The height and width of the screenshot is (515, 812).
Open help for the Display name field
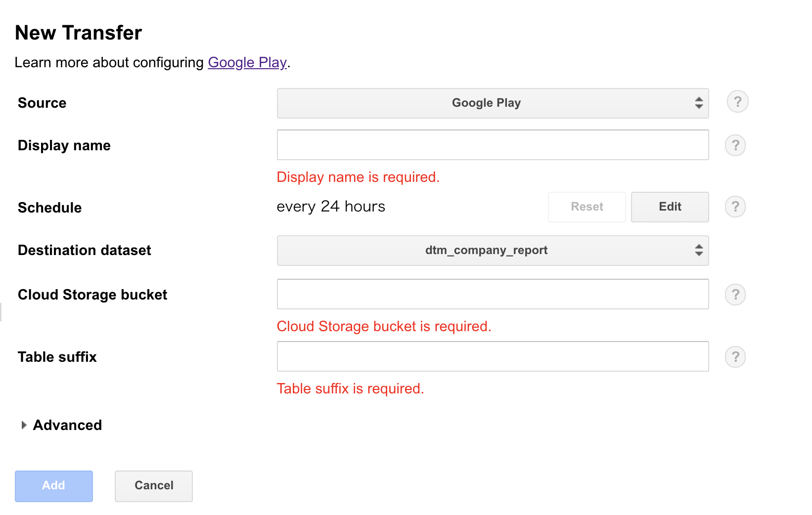click(735, 145)
